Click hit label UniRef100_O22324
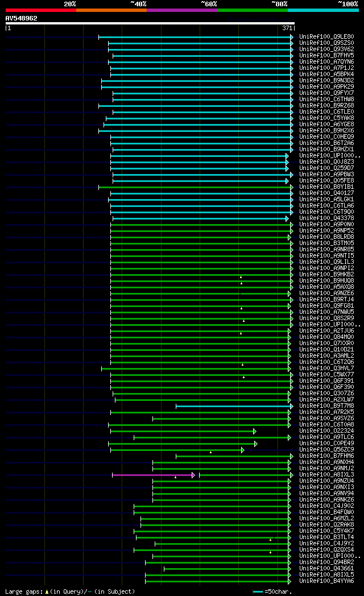Screen dimensions: 364x596 point(326,431)
